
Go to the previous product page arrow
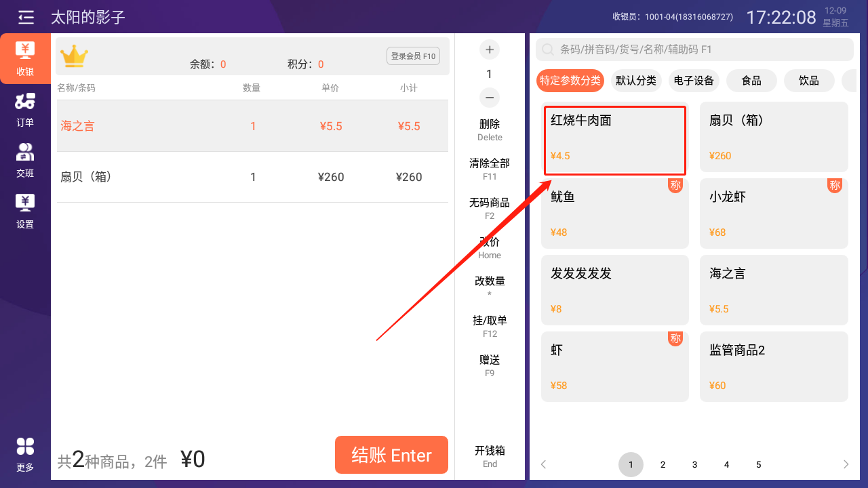pos(543,464)
